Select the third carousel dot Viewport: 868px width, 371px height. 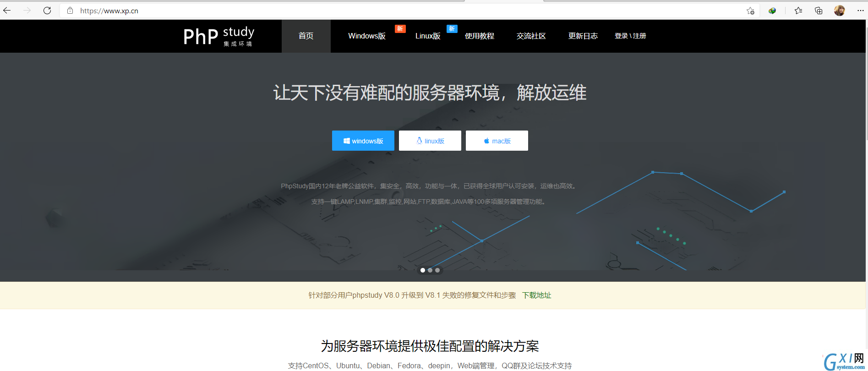(x=437, y=270)
